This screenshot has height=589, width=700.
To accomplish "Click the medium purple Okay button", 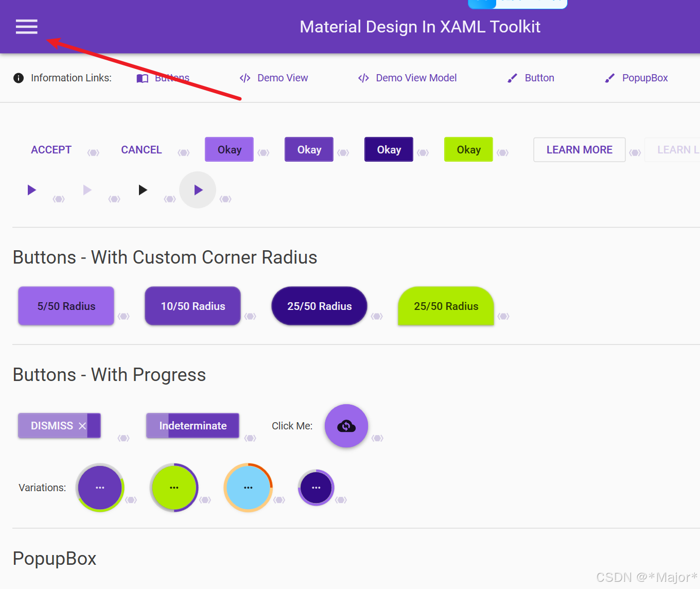I will 309,149.
